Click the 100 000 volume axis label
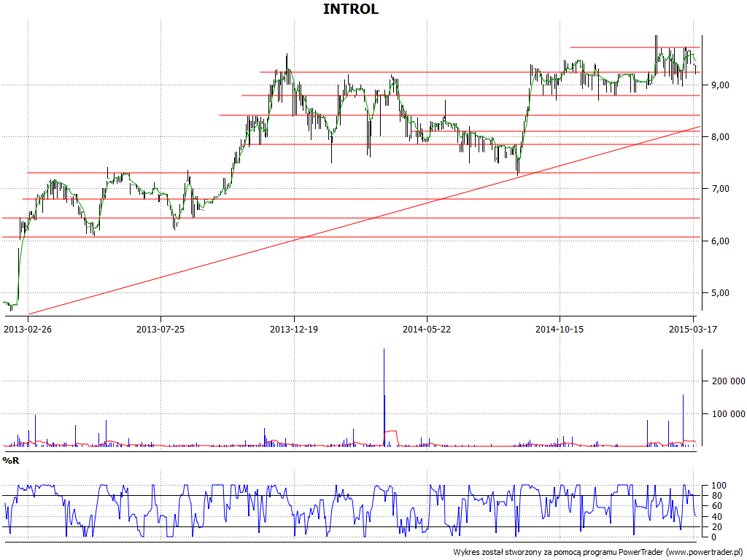Viewport: 747px width, 560px height. (728, 414)
